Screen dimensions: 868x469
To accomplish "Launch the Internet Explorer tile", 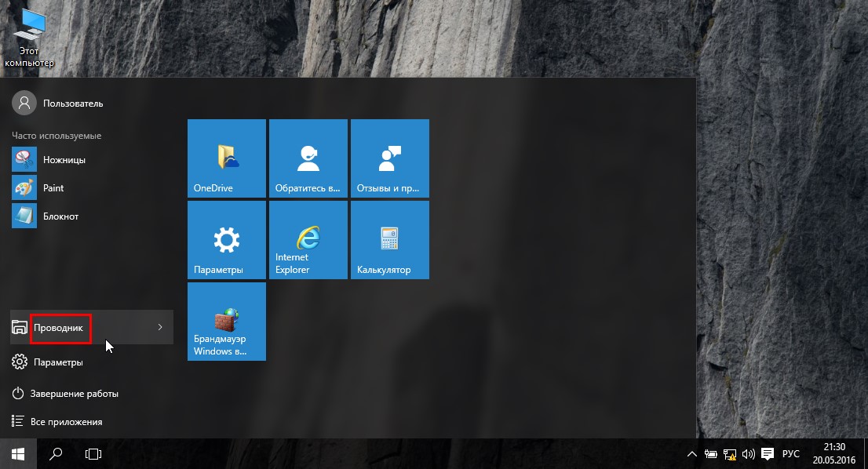I will [308, 240].
